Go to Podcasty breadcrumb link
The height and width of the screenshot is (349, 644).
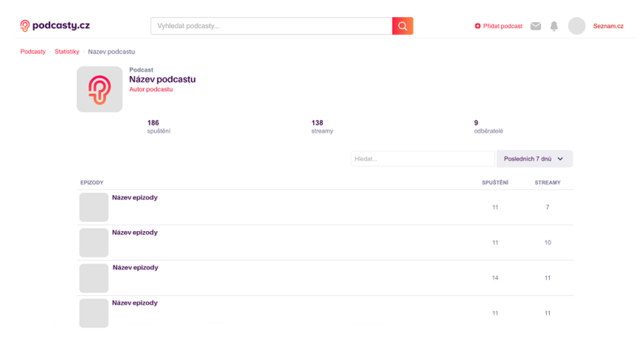coord(33,52)
